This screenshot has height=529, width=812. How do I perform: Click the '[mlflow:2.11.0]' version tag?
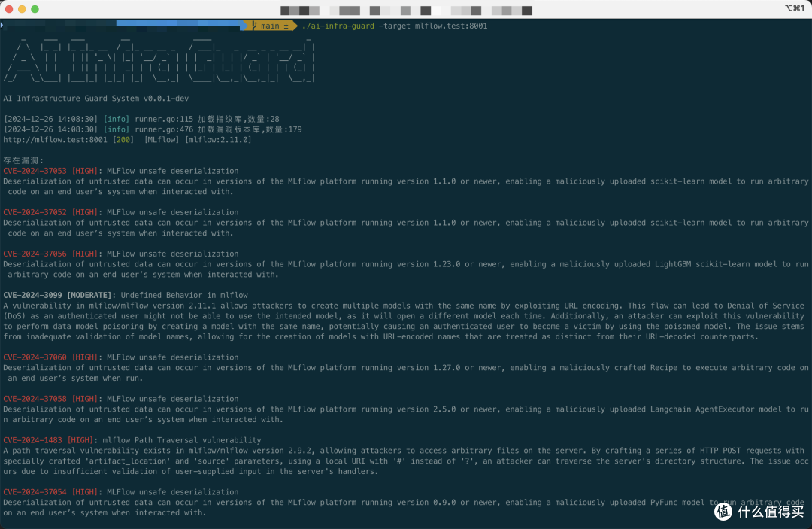coord(218,140)
